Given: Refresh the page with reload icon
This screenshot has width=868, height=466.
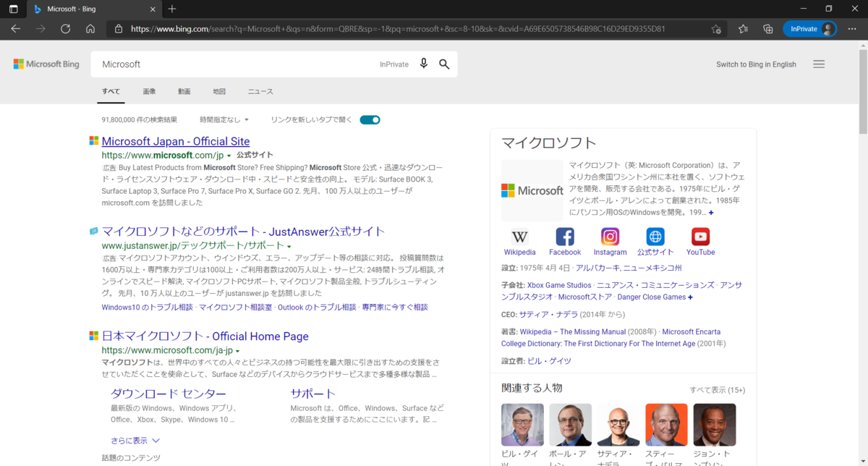Looking at the screenshot, I should click(65, 29).
